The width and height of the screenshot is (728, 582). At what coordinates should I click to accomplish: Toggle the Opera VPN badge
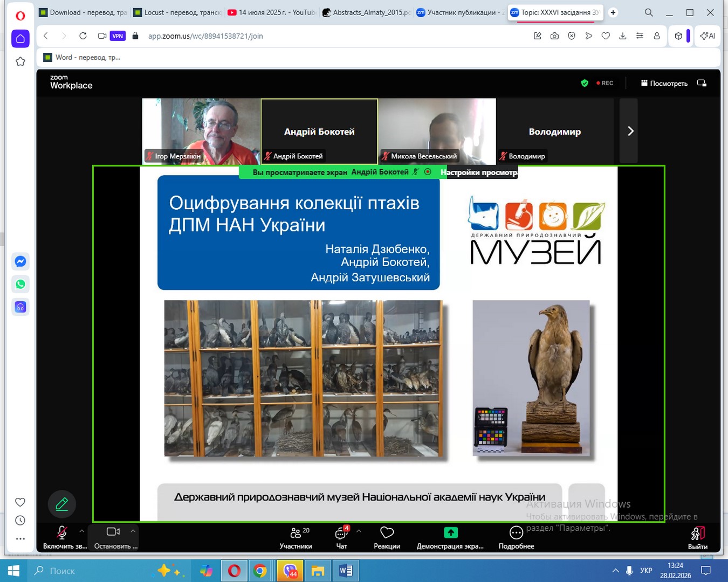118,36
